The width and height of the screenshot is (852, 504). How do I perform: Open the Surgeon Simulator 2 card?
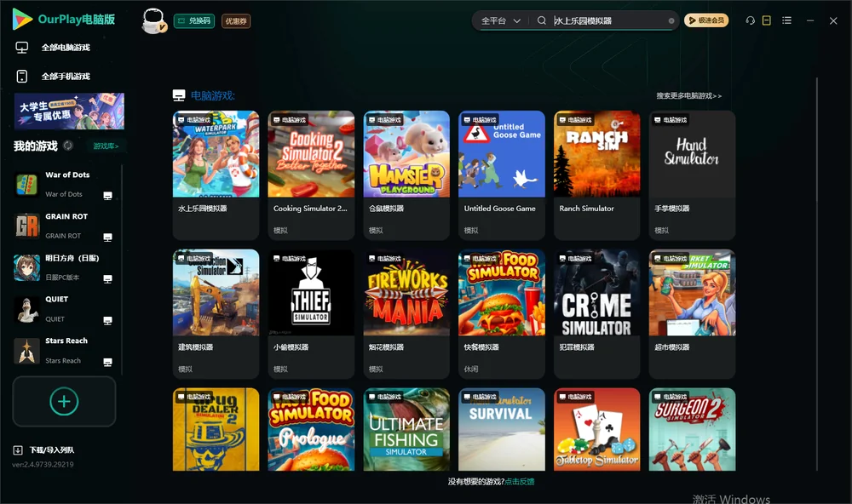692,429
